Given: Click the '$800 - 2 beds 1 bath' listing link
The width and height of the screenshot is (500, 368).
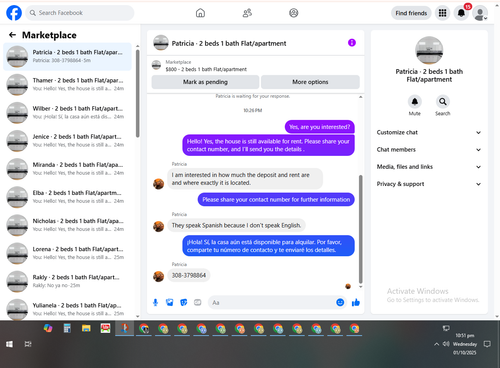Looking at the screenshot, I should coord(206,69).
